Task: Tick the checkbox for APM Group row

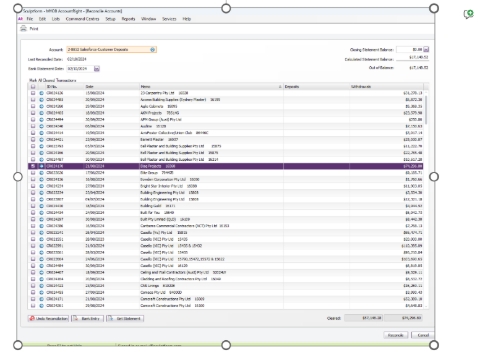Action: click(x=33, y=120)
